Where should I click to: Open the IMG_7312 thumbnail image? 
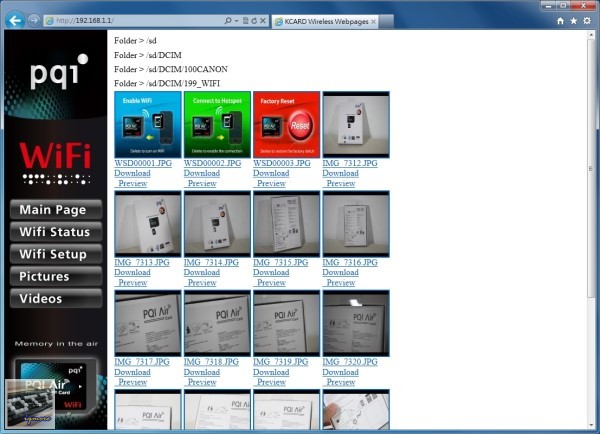click(356, 124)
